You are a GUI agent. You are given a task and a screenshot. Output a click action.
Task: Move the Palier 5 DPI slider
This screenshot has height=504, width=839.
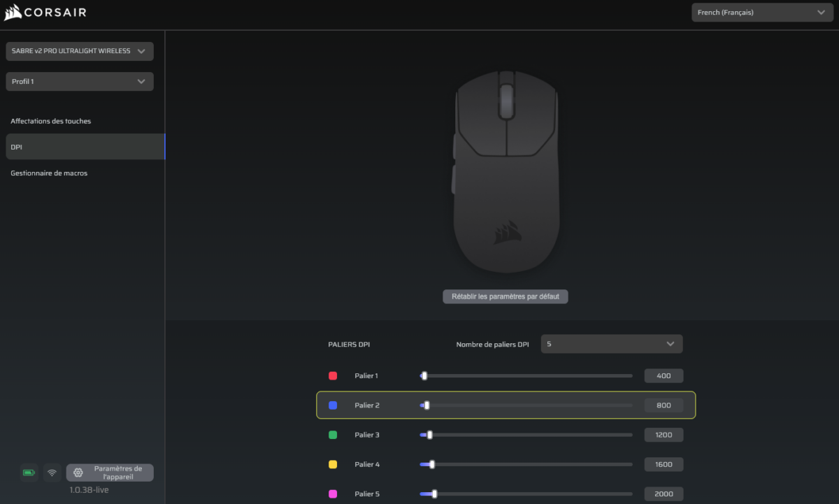click(433, 494)
